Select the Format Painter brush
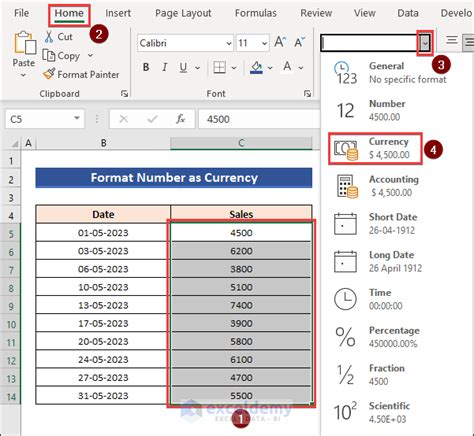474x436 pixels. (x=49, y=74)
